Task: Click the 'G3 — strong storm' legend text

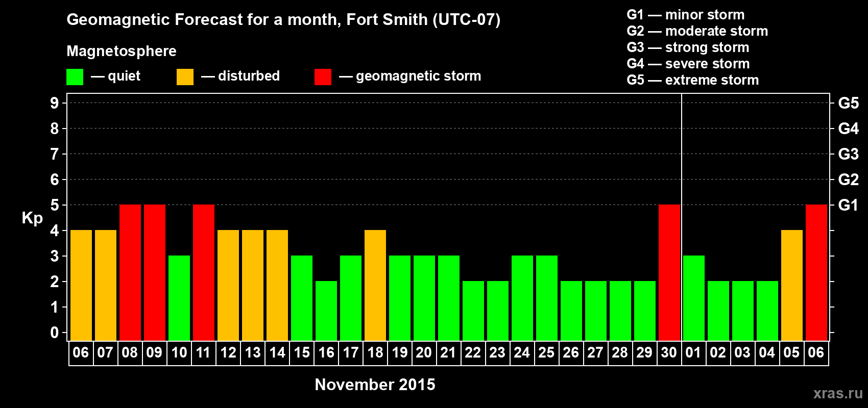Action: (688, 47)
